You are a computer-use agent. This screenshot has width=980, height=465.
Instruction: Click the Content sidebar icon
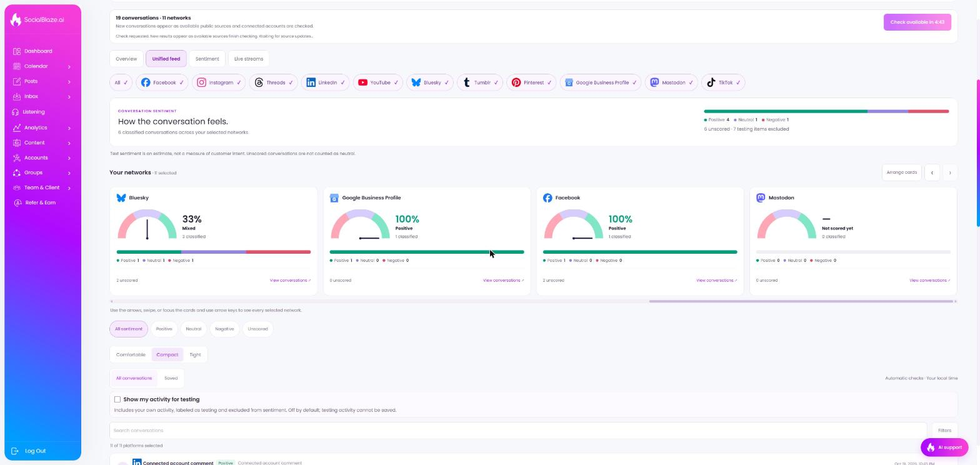pyautogui.click(x=17, y=142)
